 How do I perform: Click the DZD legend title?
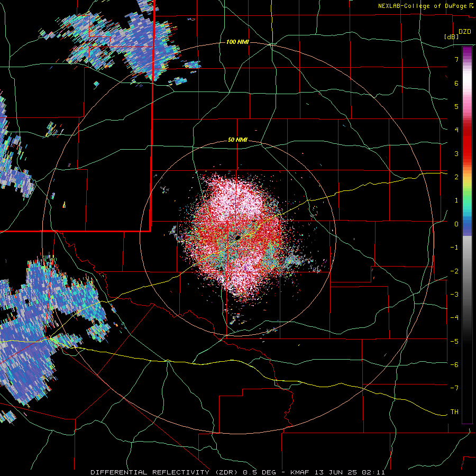tap(465, 32)
